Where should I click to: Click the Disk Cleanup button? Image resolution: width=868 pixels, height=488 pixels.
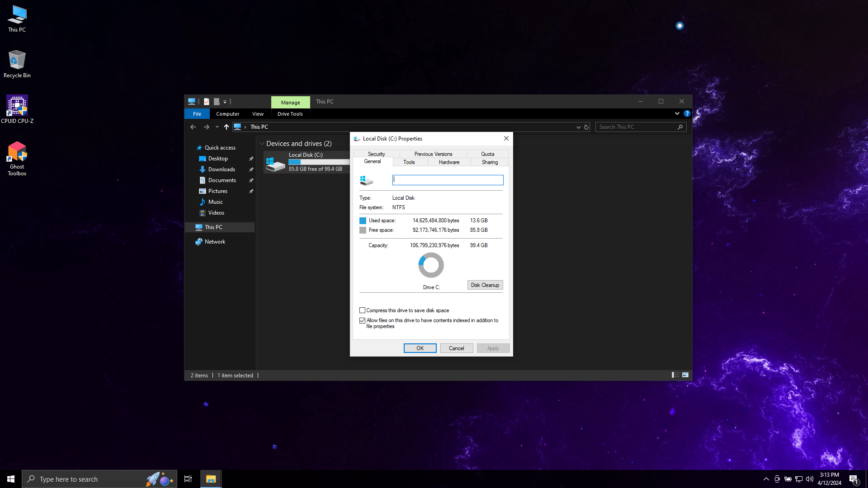tap(485, 285)
